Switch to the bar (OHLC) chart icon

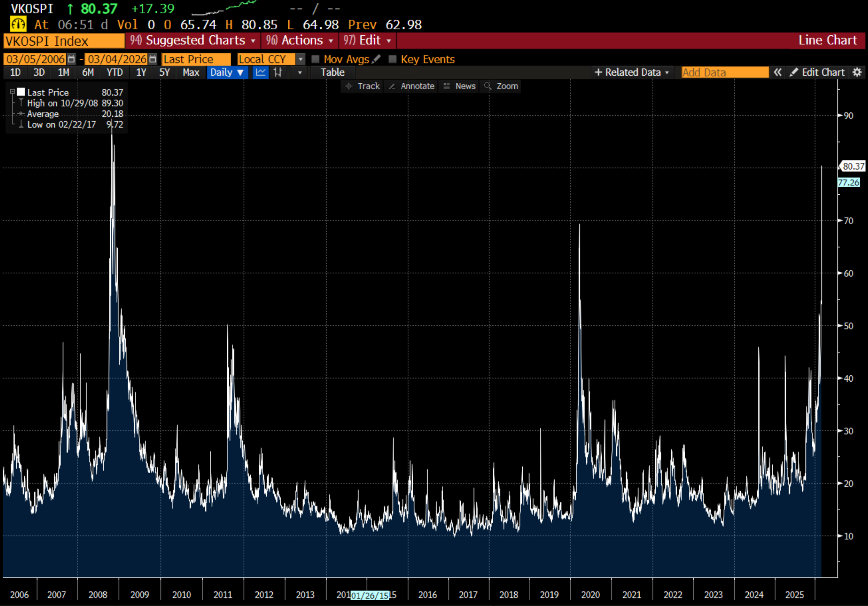click(x=278, y=72)
